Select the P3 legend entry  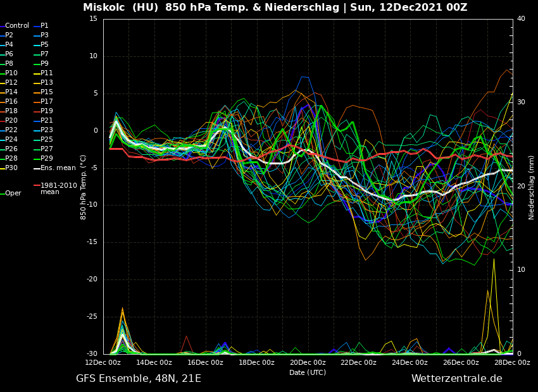[x=44, y=35]
